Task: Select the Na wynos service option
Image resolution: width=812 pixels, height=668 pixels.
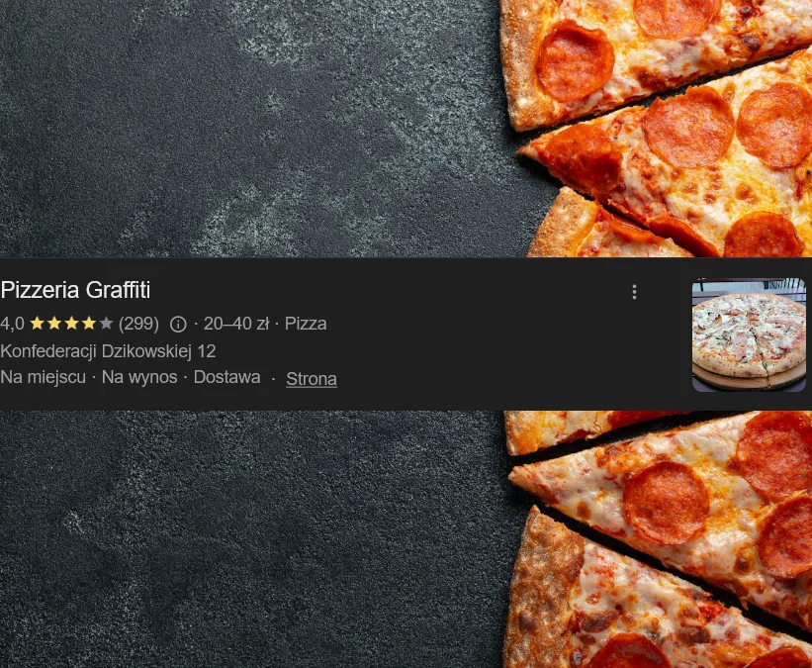Action: (x=139, y=377)
